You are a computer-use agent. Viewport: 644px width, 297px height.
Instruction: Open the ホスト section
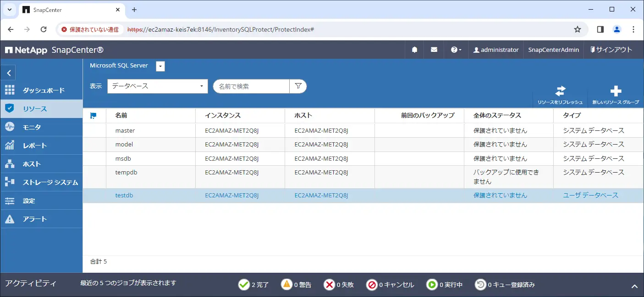pos(41,164)
